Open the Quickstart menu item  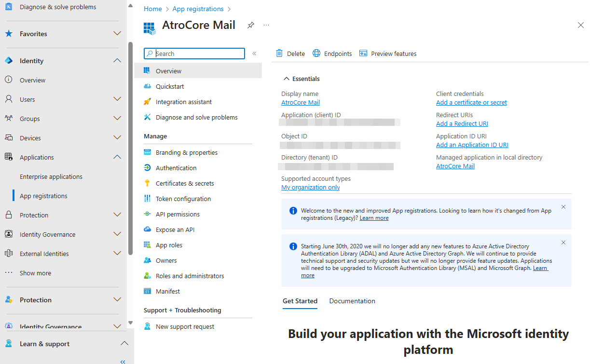pyautogui.click(x=169, y=86)
